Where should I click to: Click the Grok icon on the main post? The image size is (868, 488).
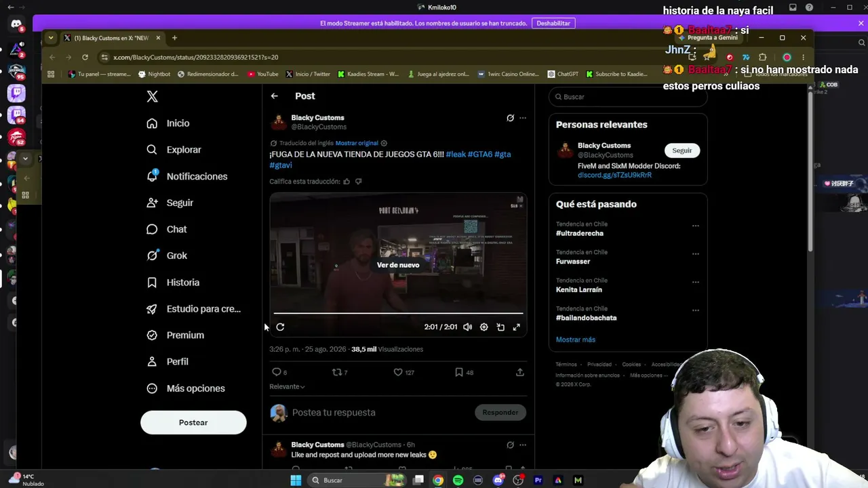(x=510, y=118)
